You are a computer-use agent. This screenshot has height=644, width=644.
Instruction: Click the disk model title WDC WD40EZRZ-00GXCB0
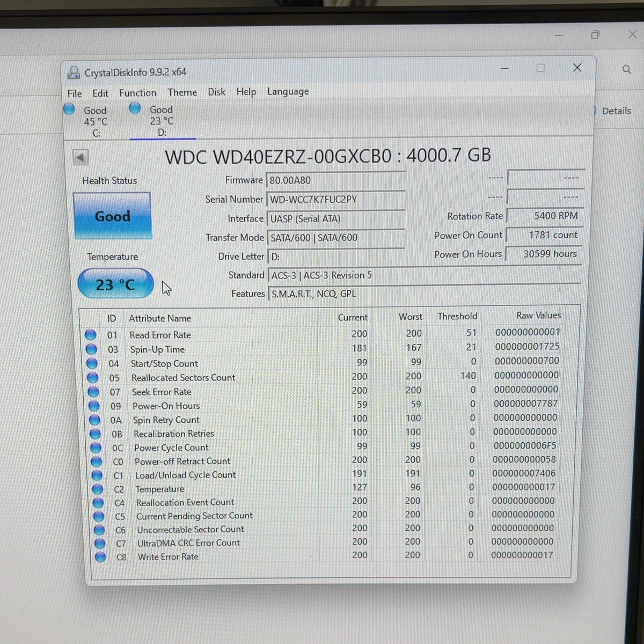click(278, 157)
